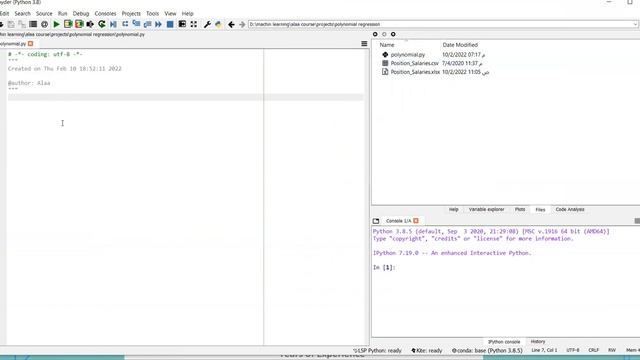640x360 pixels.
Task: Click the debug step-into icon
Action: 136,24
